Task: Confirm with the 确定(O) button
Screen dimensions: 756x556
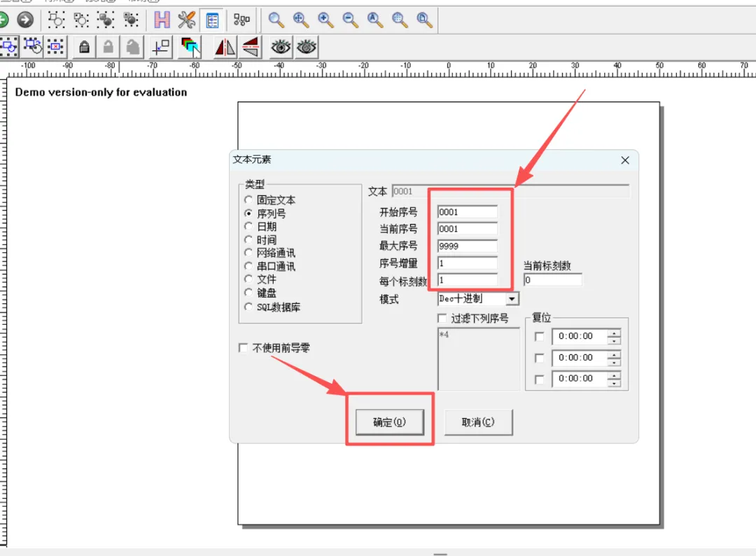Action: 390,422
